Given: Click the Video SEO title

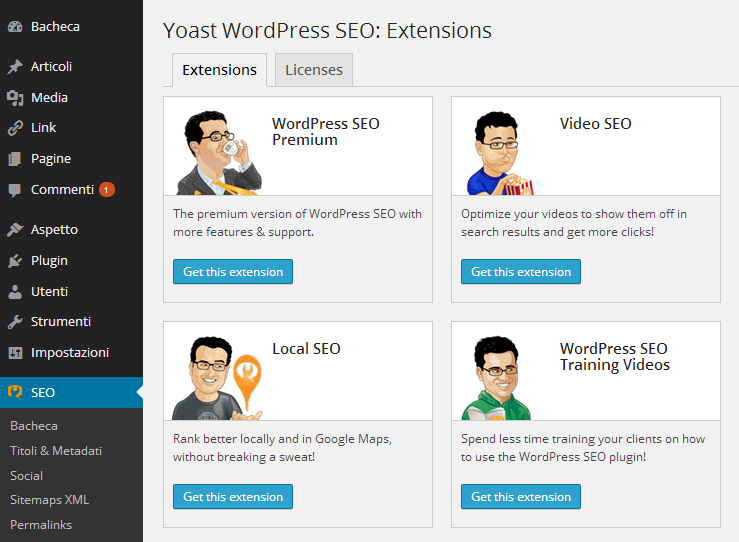Looking at the screenshot, I should tap(596, 123).
